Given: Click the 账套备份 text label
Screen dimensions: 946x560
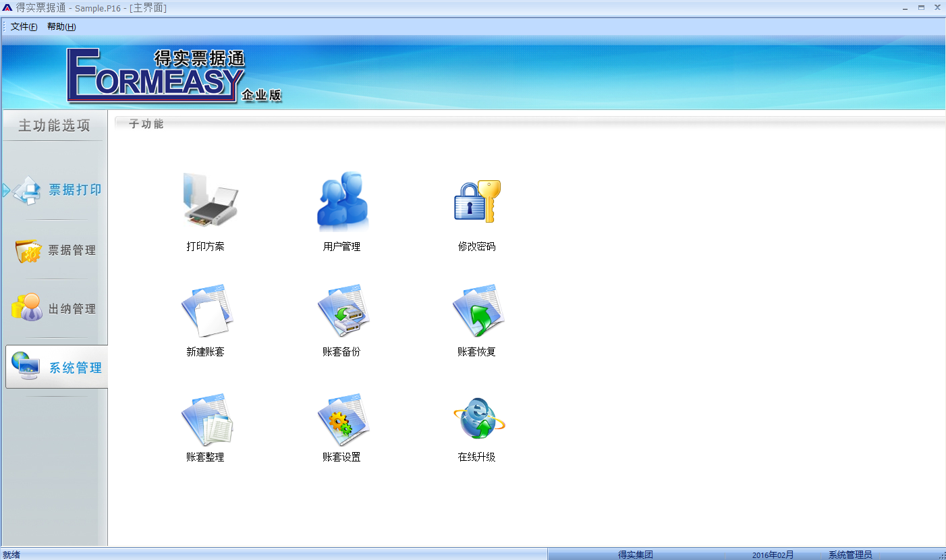Looking at the screenshot, I should 342,352.
